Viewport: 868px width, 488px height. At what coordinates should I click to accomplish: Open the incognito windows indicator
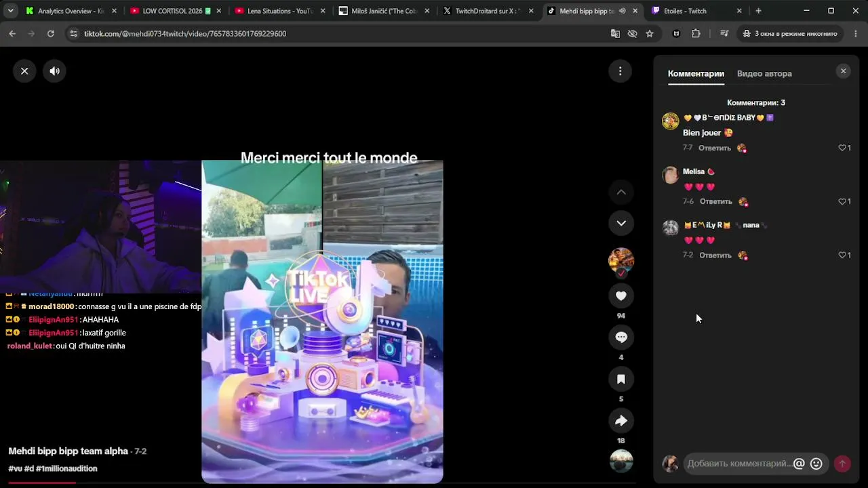790,33
